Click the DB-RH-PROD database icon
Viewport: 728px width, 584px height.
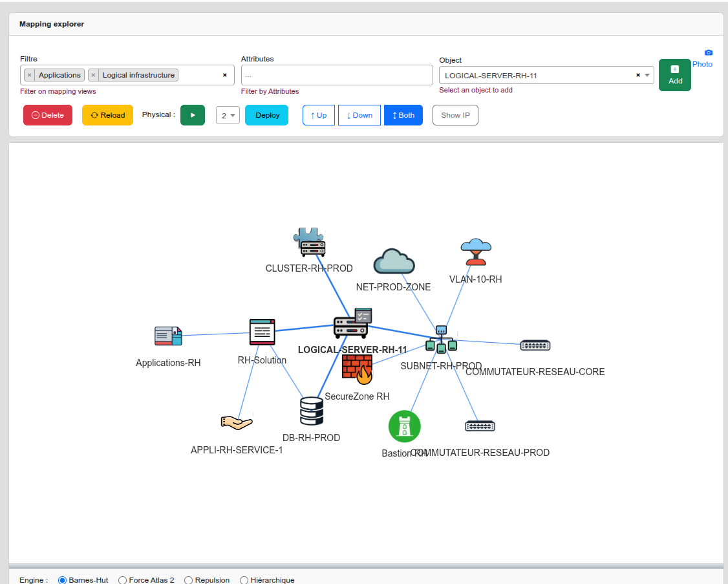(311, 411)
